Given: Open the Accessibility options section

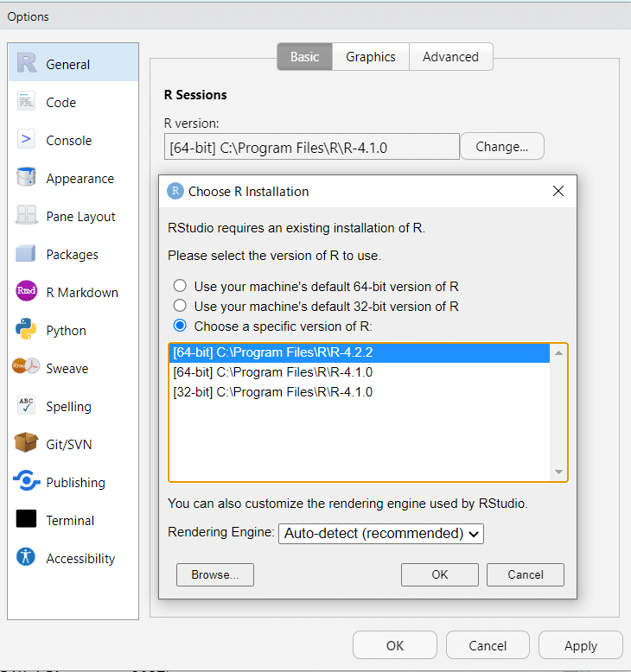Looking at the screenshot, I should (x=73, y=558).
